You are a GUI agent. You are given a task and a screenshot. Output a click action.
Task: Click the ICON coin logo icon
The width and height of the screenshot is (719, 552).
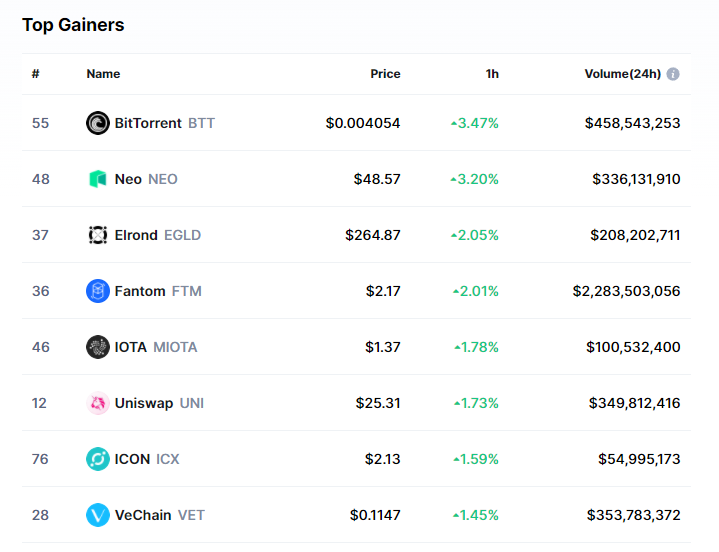pyautogui.click(x=97, y=459)
